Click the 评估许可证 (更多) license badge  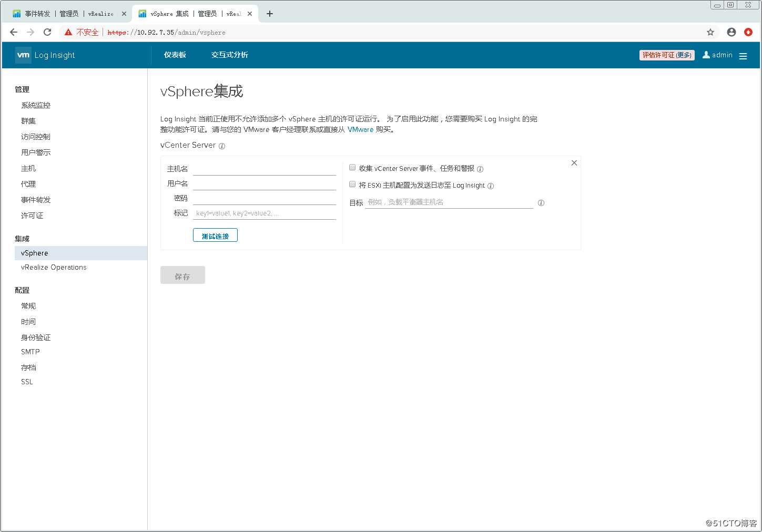pos(667,55)
